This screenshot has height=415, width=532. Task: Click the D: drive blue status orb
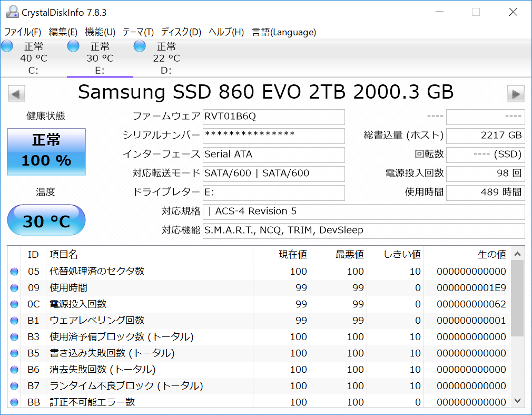click(x=140, y=46)
